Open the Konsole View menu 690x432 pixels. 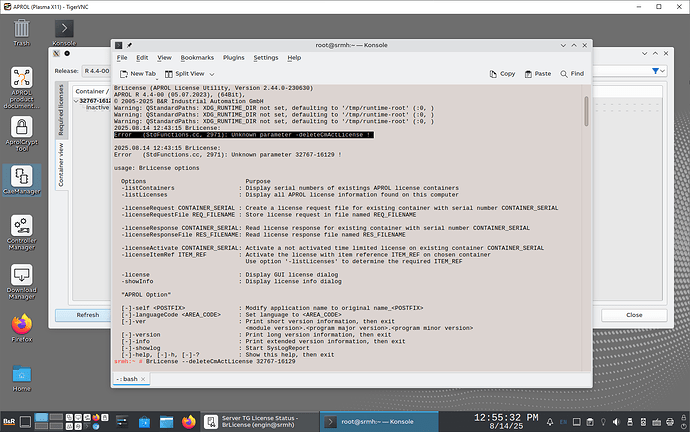pos(165,58)
